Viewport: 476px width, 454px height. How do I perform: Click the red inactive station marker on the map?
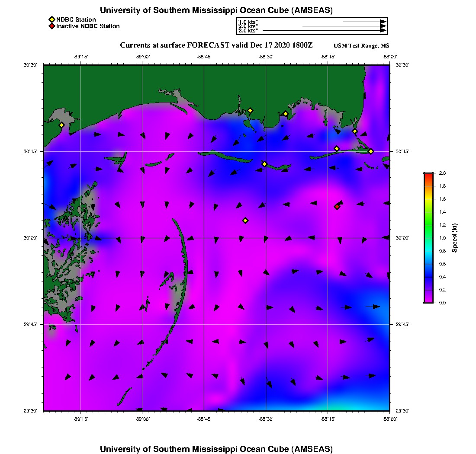click(337, 207)
